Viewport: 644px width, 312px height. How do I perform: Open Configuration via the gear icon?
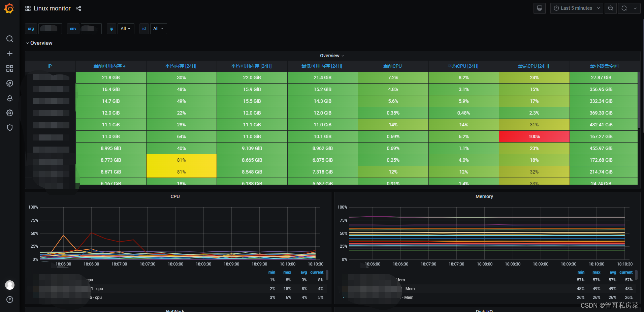[10, 113]
